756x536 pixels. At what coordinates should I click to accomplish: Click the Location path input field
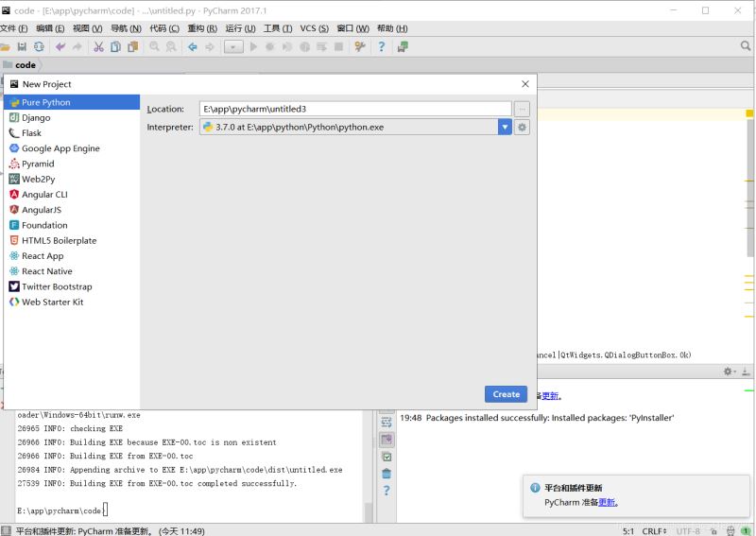point(355,109)
